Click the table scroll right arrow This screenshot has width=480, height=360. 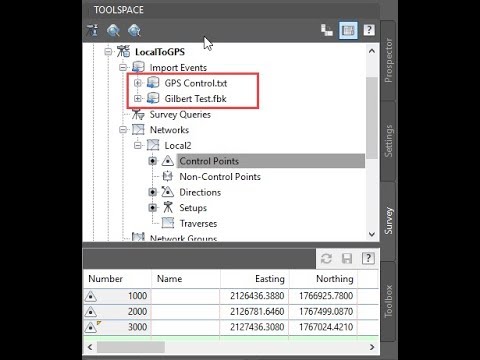pos(372,347)
